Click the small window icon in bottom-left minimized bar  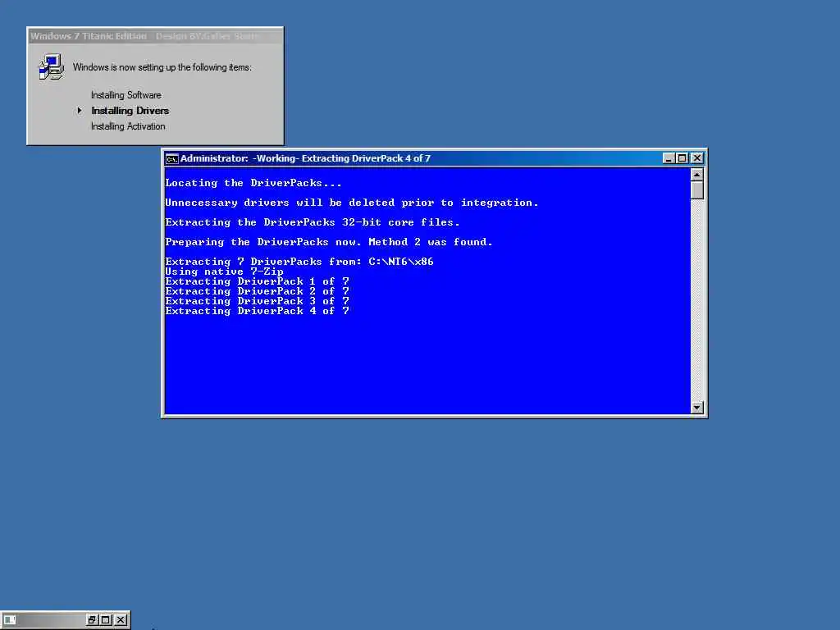tap(10, 620)
